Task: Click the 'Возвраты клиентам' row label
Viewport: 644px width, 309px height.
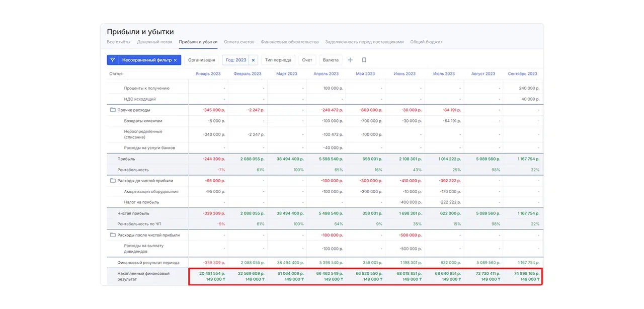Action: [x=143, y=121]
